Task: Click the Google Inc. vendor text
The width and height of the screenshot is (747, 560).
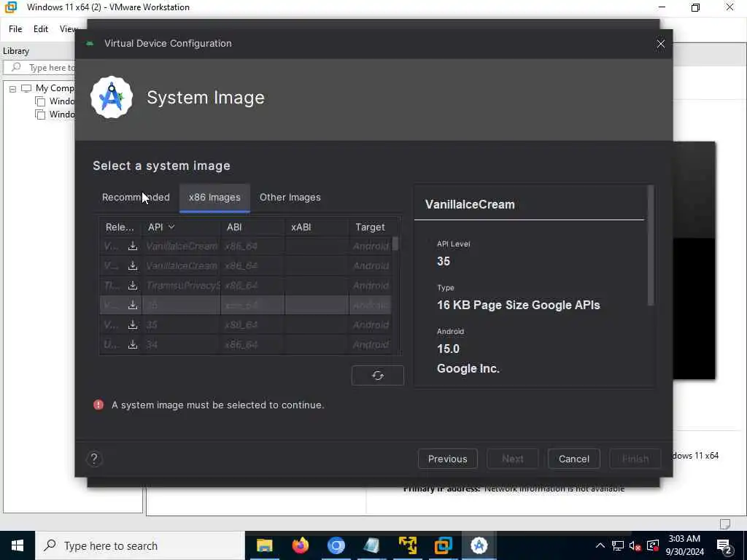Action: point(468,368)
